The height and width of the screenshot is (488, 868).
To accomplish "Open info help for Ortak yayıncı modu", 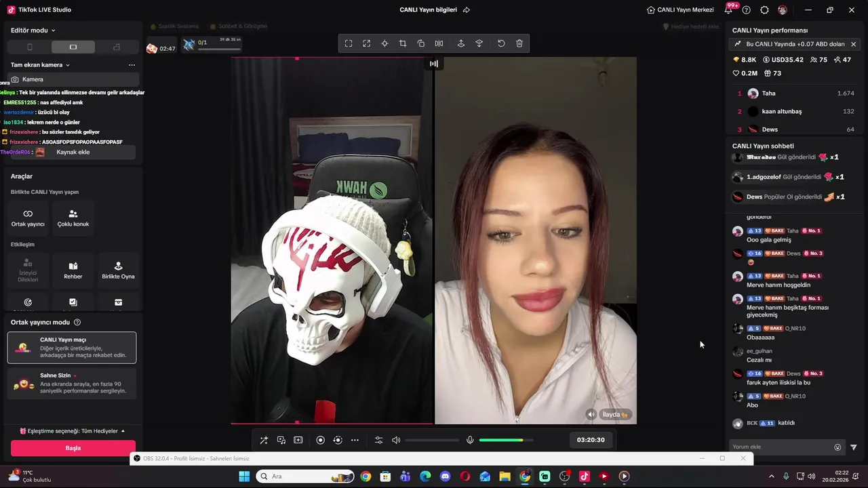I will 77,323.
